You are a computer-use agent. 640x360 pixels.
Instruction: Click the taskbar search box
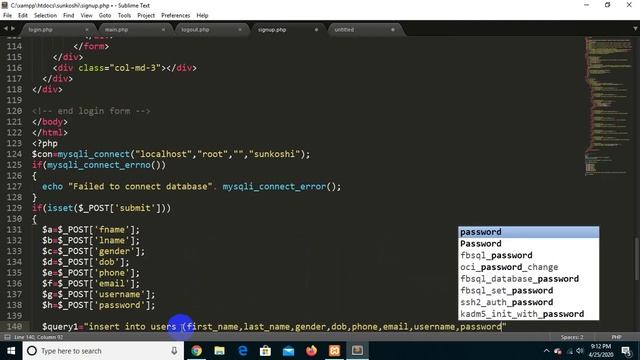(x=103, y=351)
